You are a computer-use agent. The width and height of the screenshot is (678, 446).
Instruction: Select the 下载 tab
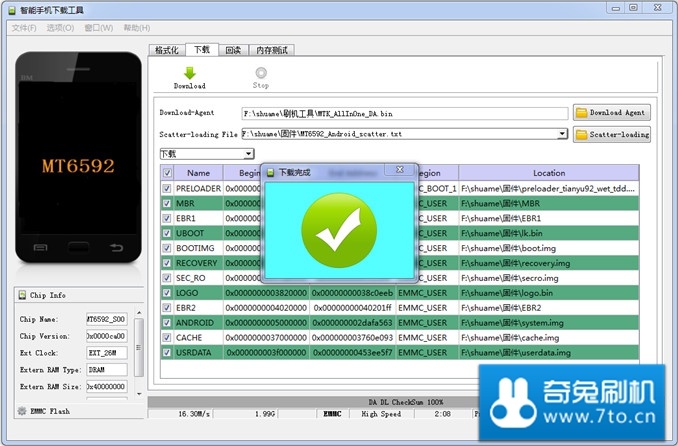[201, 49]
